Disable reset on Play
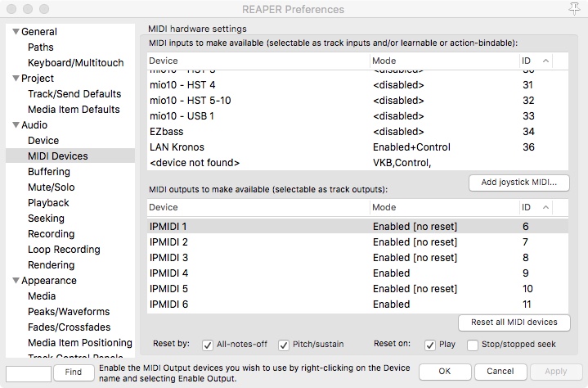This screenshot has height=388, width=588. coord(430,345)
